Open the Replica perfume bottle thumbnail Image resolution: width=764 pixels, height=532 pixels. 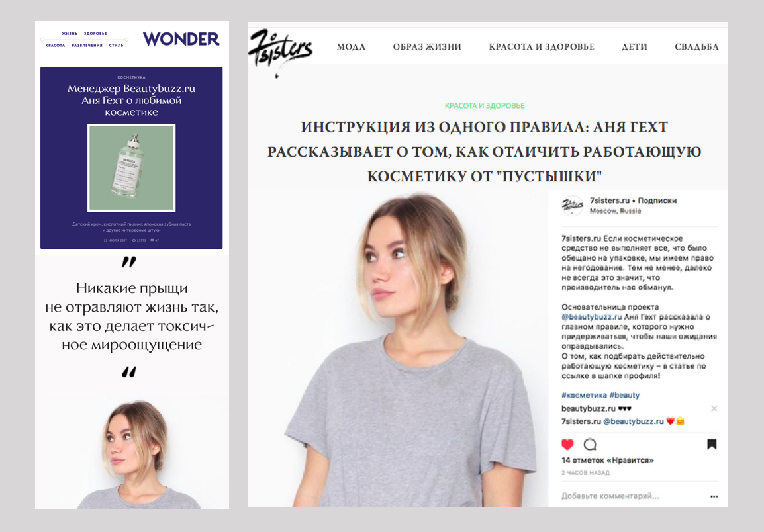(x=131, y=167)
